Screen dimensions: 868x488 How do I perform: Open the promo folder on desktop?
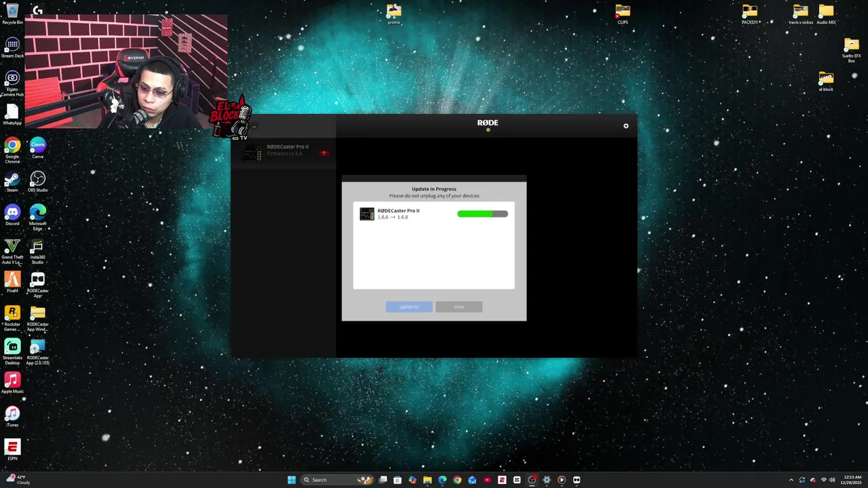click(x=394, y=14)
